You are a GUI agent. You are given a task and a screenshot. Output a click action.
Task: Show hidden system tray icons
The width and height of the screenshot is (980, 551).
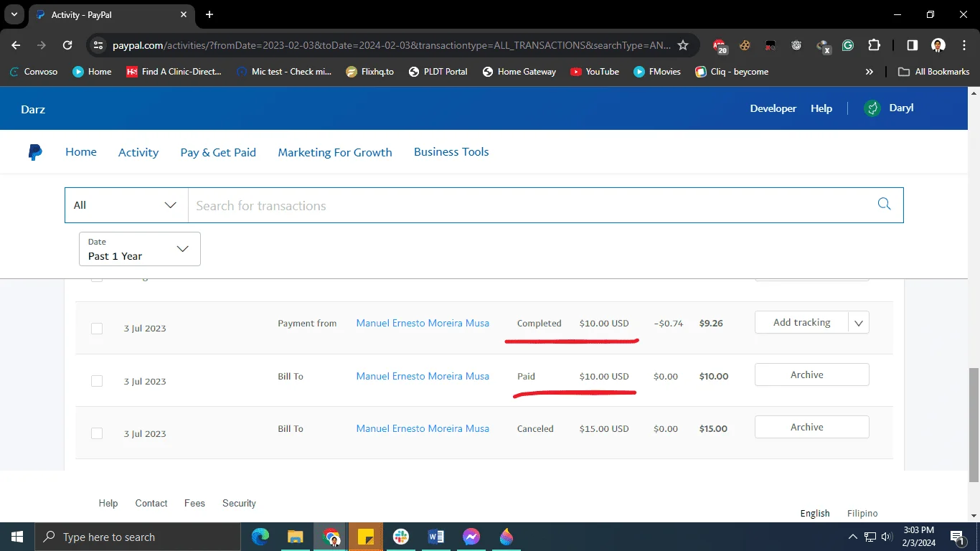pos(853,537)
